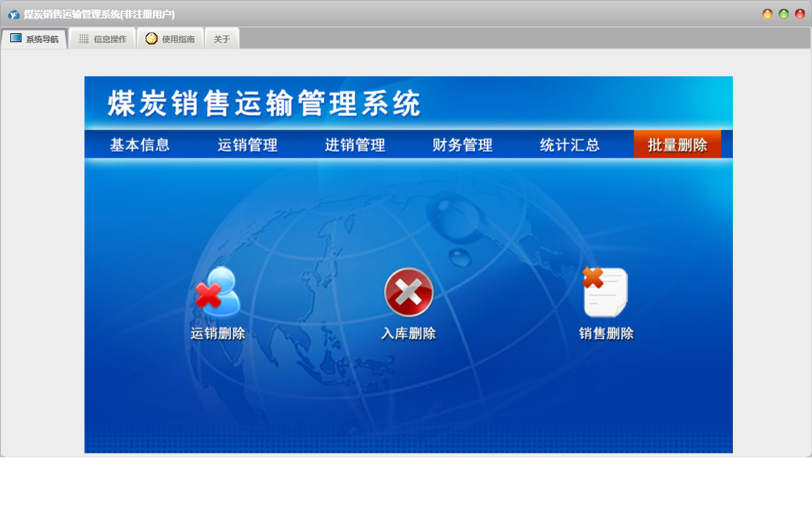The image size is (812, 532).
Task: Click the window title text 非注册用户
Action: (x=147, y=15)
